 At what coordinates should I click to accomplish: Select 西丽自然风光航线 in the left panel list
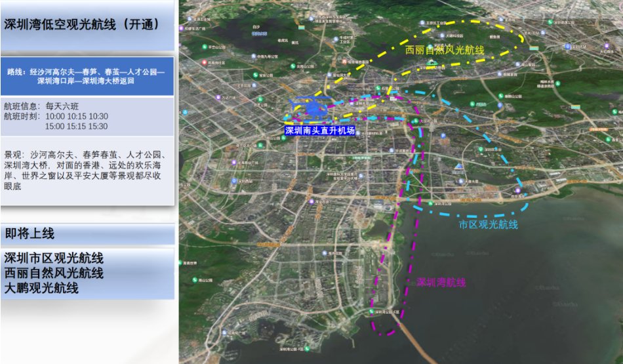pos(54,273)
